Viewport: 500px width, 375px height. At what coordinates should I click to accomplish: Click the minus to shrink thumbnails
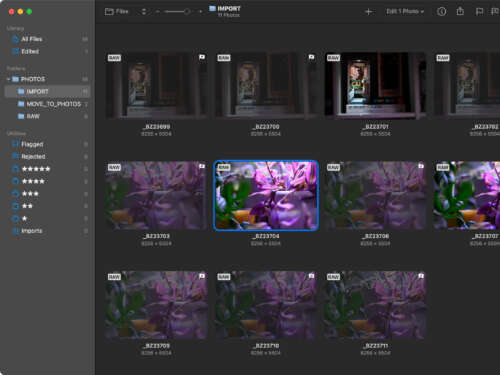tap(158, 12)
